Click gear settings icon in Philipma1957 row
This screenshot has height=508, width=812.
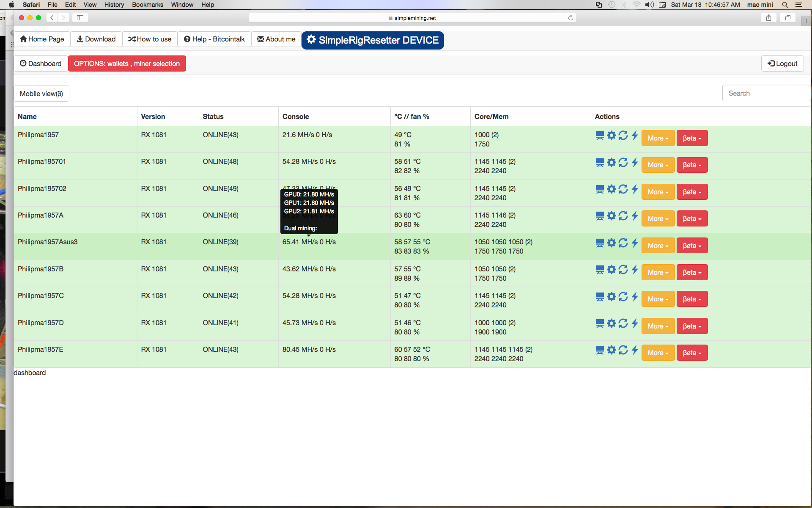point(612,135)
